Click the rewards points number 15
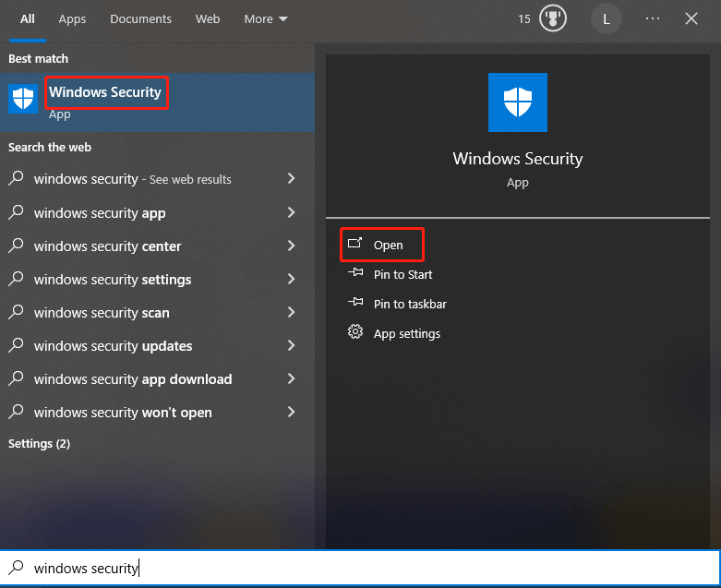The width and height of the screenshot is (721, 588). tap(523, 18)
